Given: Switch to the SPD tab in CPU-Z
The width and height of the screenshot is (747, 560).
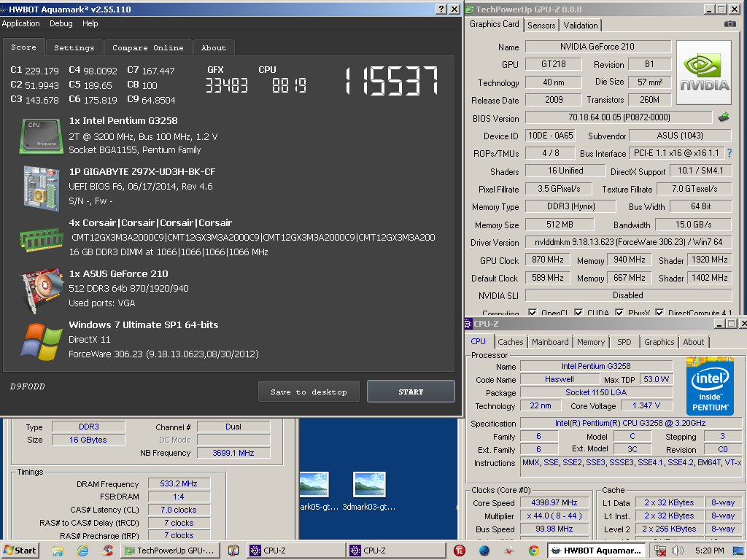Looking at the screenshot, I should click(x=624, y=342).
